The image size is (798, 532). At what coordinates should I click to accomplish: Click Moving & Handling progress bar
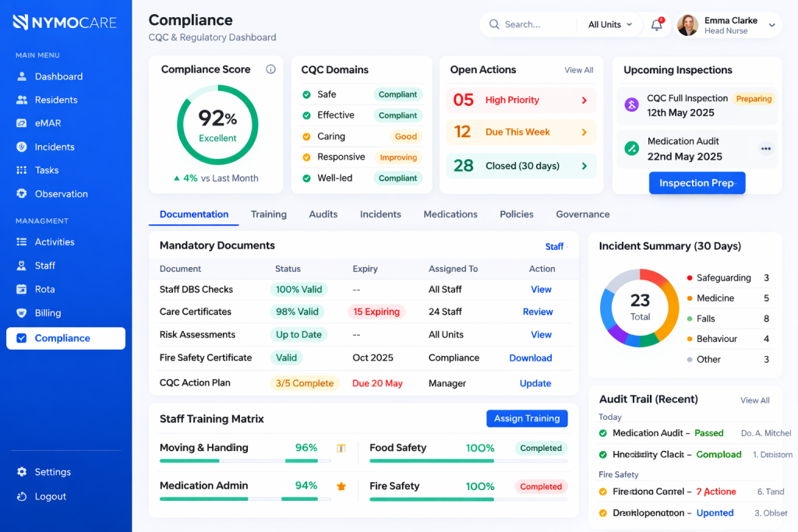click(245, 461)
